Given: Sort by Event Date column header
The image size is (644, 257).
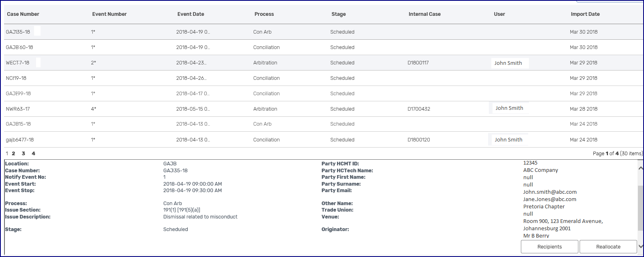Looking at the screenshot, I should (190, 14).
